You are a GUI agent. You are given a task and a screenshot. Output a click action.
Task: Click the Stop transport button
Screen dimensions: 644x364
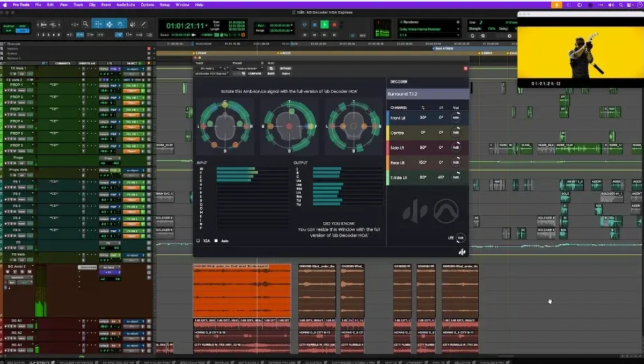tap(314, 25)
